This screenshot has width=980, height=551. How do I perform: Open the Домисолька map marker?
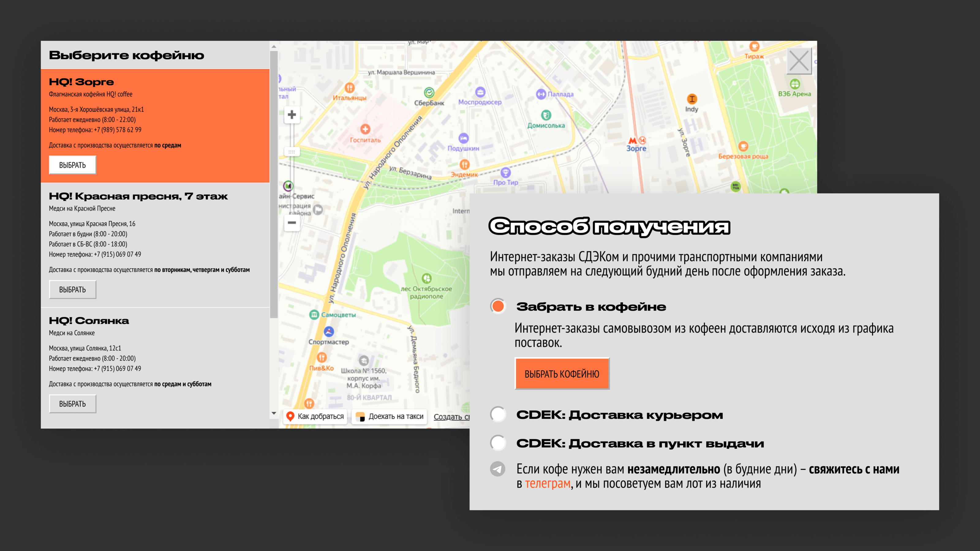[546, 115]
